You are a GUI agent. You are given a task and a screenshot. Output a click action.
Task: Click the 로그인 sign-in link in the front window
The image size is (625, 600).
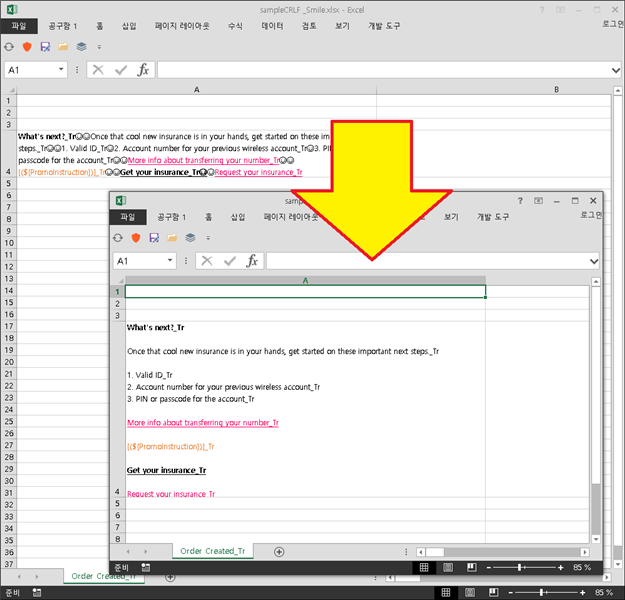tap(591, 215)
